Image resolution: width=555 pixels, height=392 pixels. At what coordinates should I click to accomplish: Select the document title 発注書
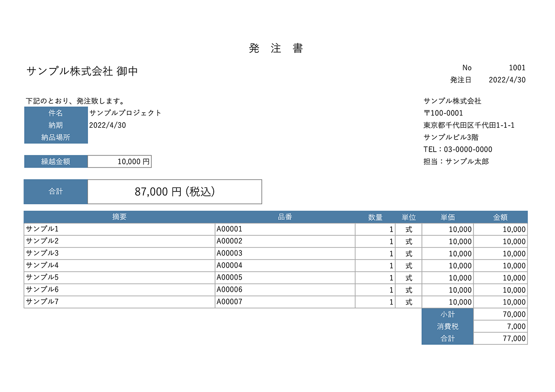tap(276, 49)
